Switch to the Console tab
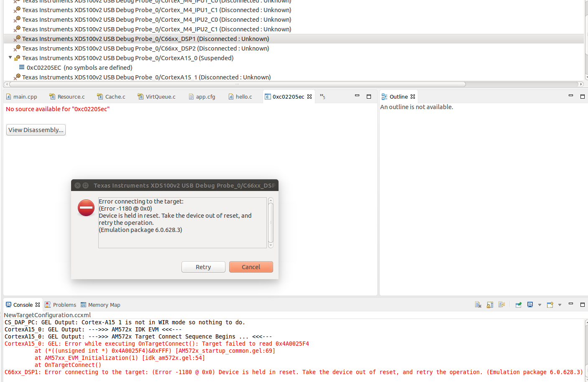 [23, 305]
